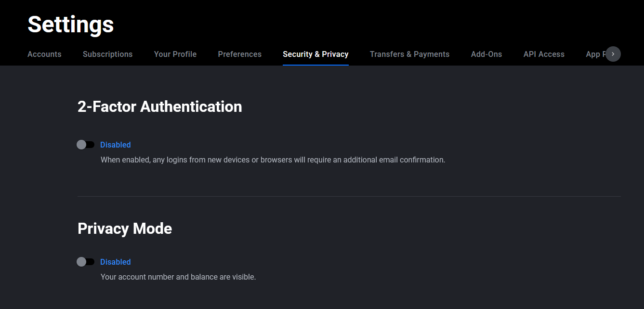Show more tabs with the right chevron arrow
This screenshot has height=309, width=644.
[613, 54]
